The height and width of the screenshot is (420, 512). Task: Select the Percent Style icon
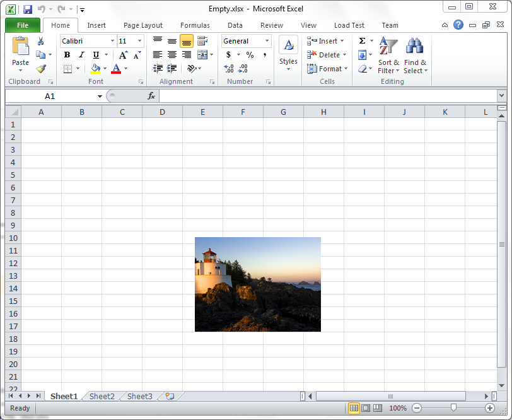point(249,55)
